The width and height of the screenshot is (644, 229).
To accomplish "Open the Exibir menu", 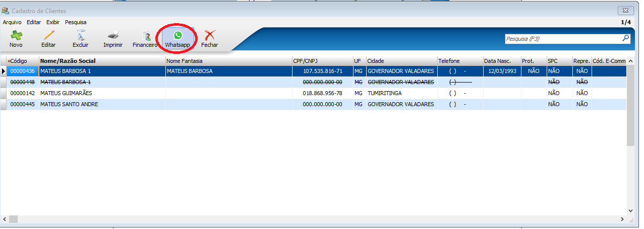I will (x=53, y=22).
